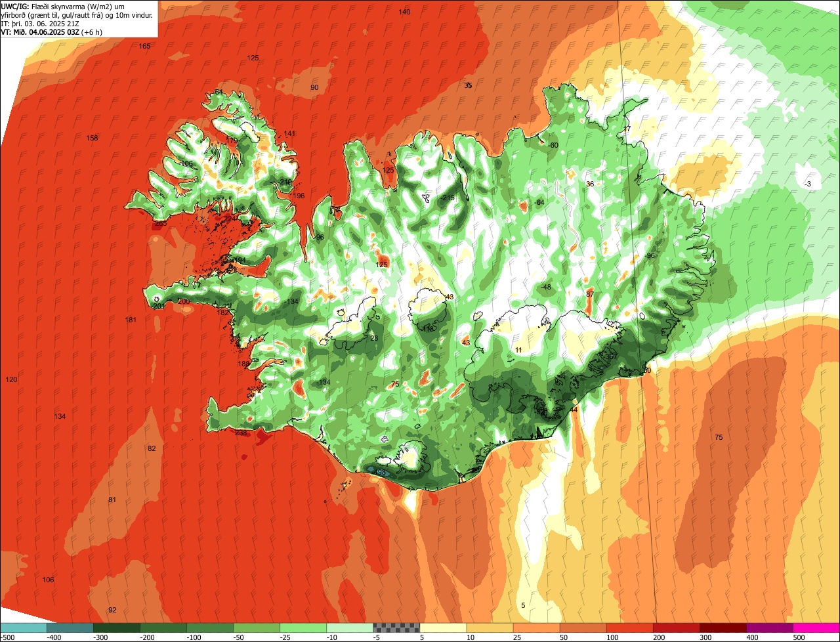Select the magenta legend swatch after 500
This screenshot has height=642, width=840.
tap(816, 628)
